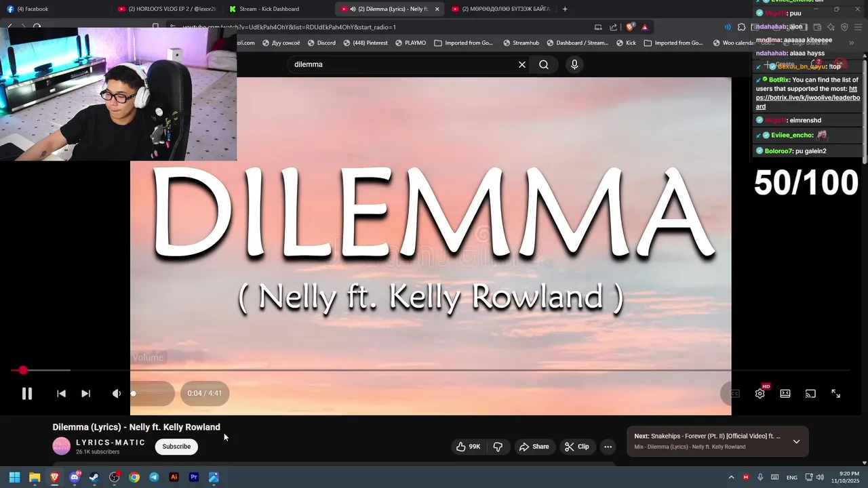This screenshot has height=488, width=868.
Task: Mute the video with the speaker icon
Action: coord(116,393)
